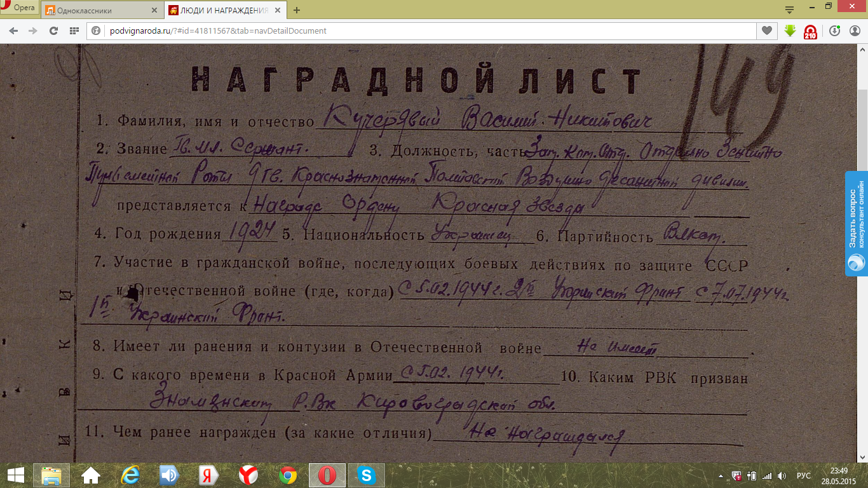Screen dimensions: 868x488
Task: Add page to bookmarks with heart icon
Action: click(767, 30)
